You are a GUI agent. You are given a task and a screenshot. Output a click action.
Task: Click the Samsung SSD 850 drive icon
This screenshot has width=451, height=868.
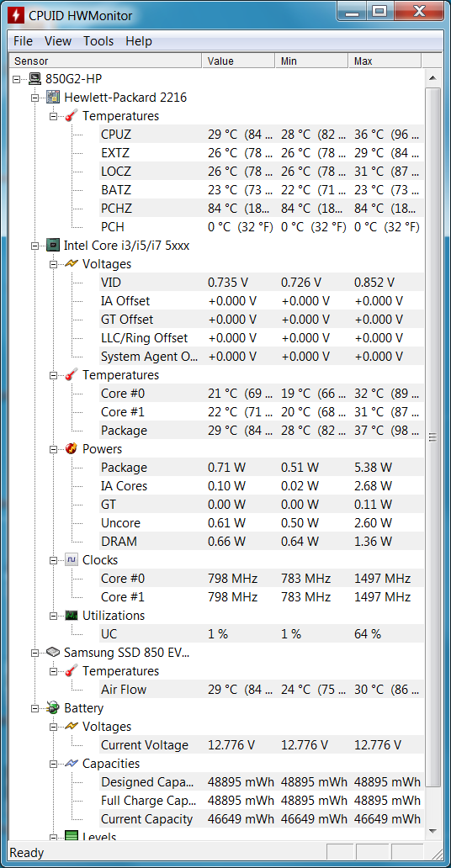pos(53,652)
